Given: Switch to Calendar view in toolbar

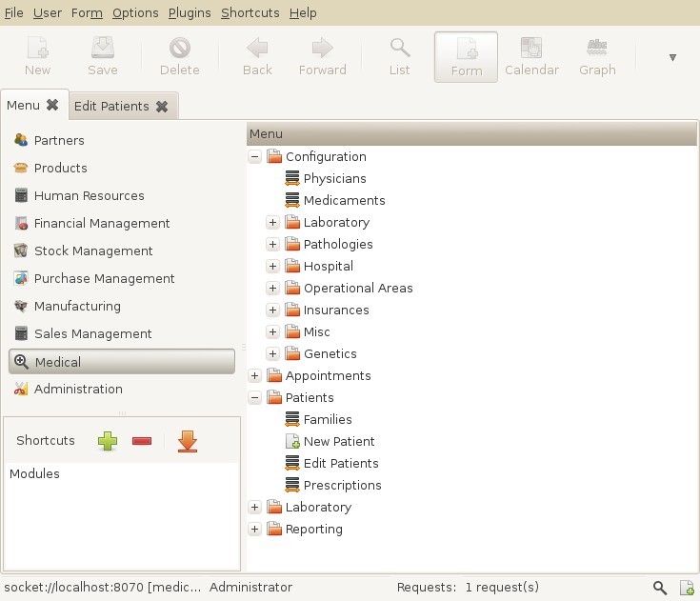Looking at the screenshot, I should point(531,57).
